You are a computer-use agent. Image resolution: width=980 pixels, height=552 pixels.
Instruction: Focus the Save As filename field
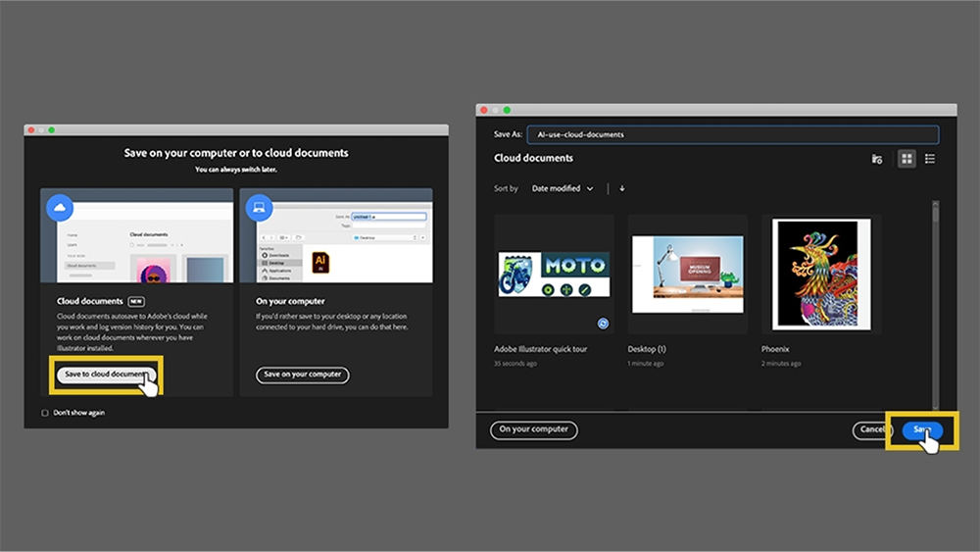pyautogui.click(x=732, y=134)
